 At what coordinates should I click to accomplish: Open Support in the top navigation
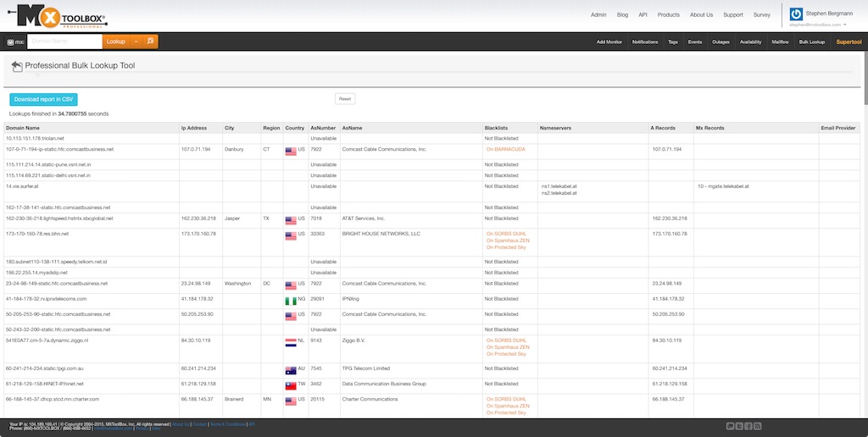[733, 15]
